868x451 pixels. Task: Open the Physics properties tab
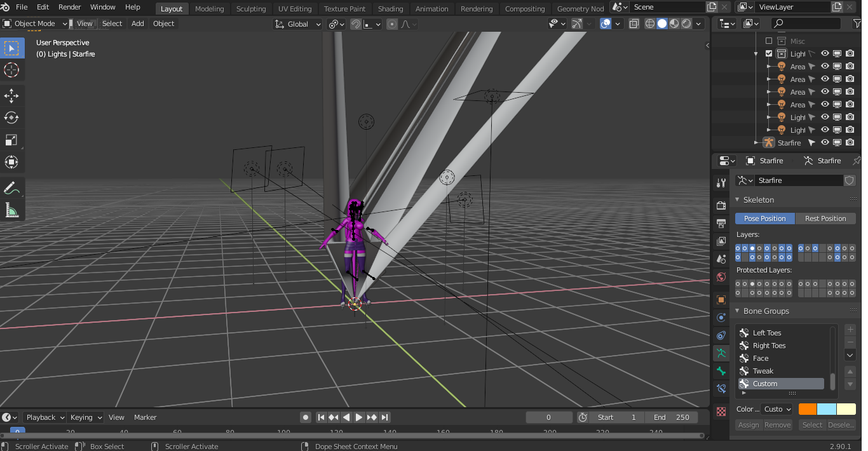tap(721, 318)
